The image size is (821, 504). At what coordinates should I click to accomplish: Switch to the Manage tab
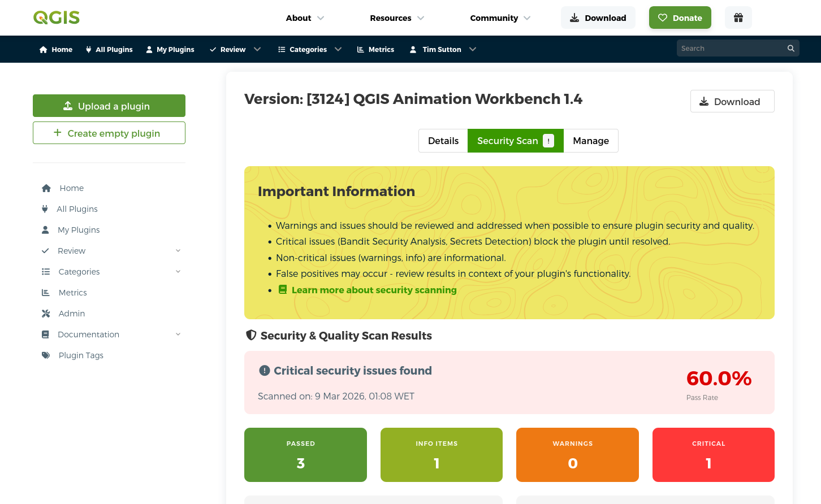click(590, 141)
